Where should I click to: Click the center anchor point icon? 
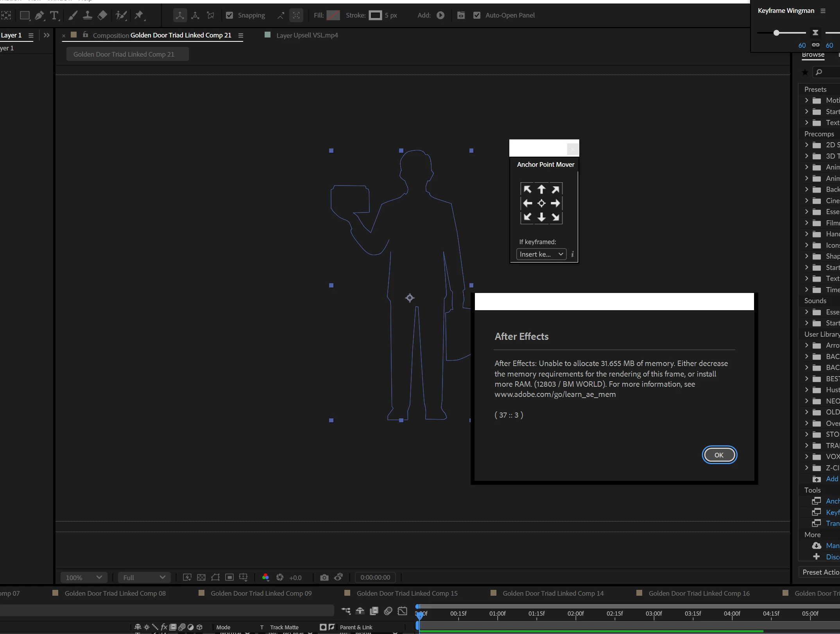tap(541, 203)
